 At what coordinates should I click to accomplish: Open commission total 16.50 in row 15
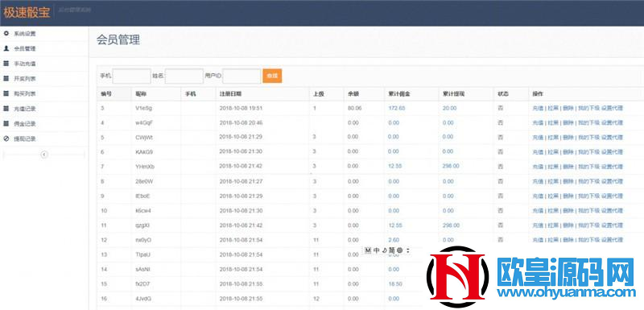395,284
